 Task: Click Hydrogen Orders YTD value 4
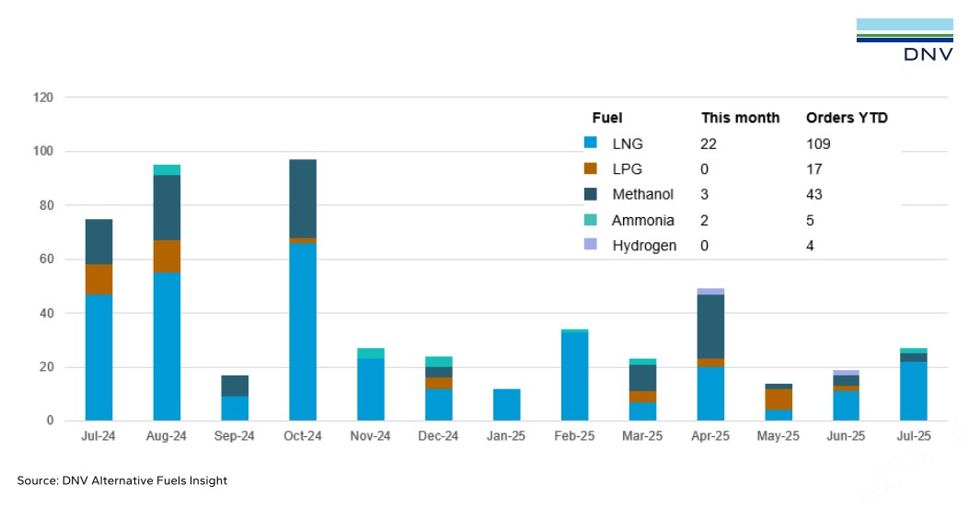click(x=810, y=247)
